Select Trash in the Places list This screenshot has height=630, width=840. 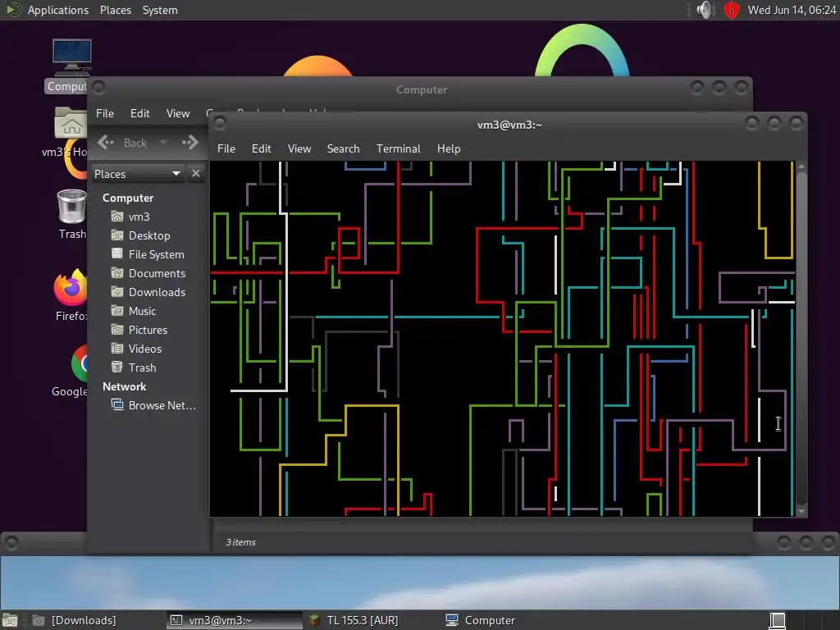[142, 367]
